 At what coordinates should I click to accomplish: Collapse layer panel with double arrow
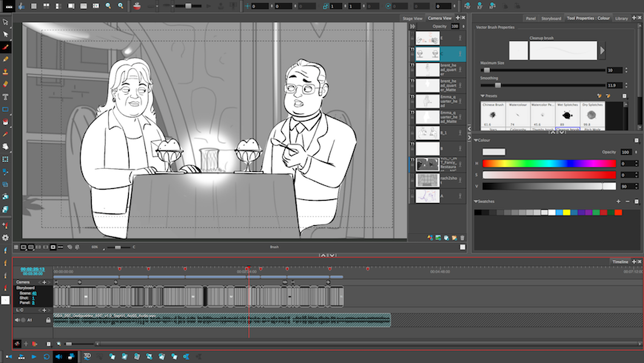[413, 27]
